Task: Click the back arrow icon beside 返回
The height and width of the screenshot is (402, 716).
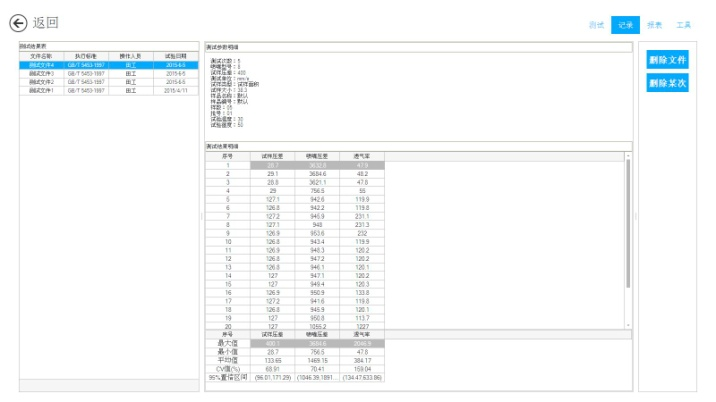Action: tap(18, 22)
